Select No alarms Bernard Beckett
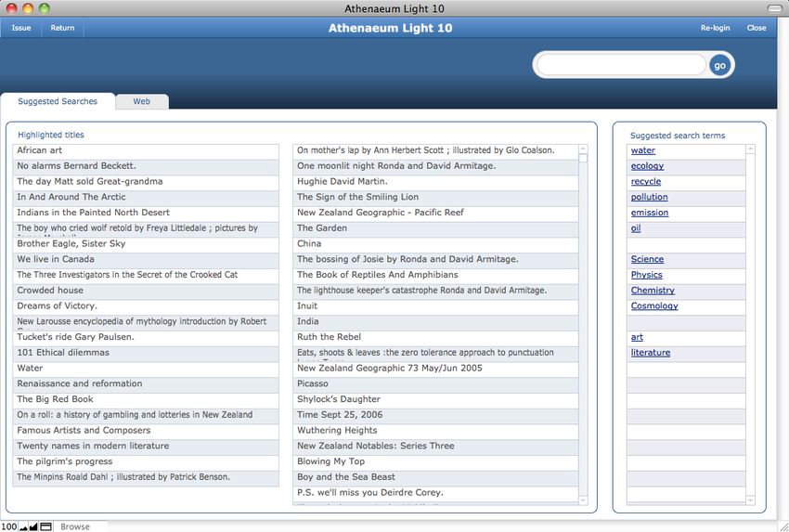This screenshot has height=532, width=789. click(146, 166)
